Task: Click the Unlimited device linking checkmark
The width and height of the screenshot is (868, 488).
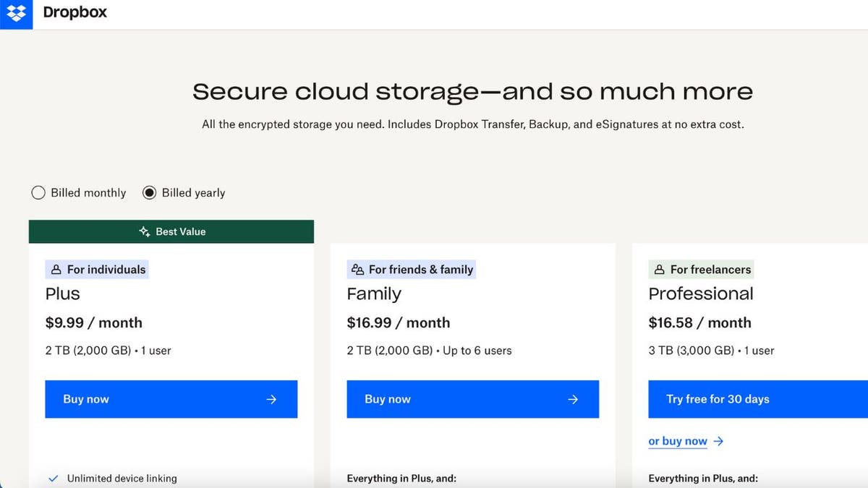Action: click(x=53, y=479)
